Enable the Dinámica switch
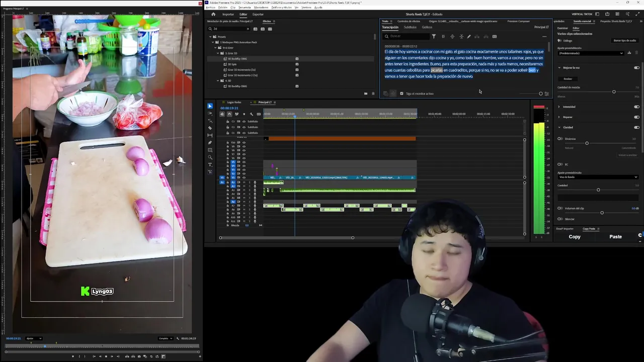644x362 pixels. point(560,139)
